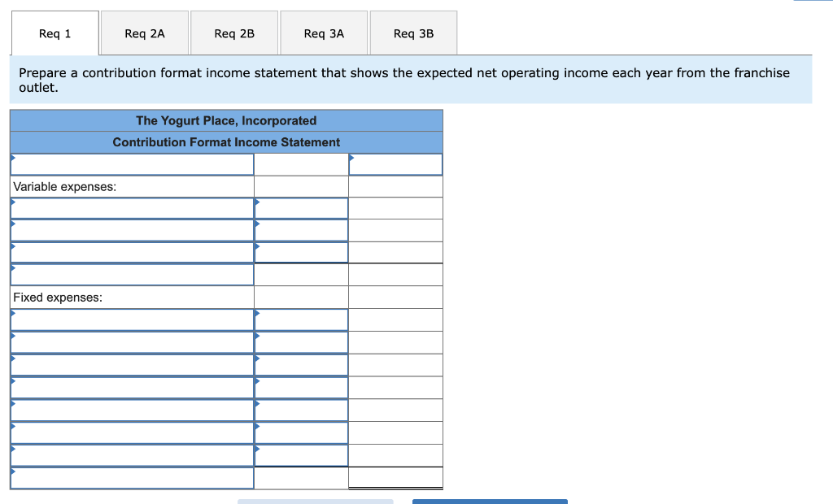Open the second dropdown under Fixed expenses
Screen dimensions: 833x504
[130, 342]
